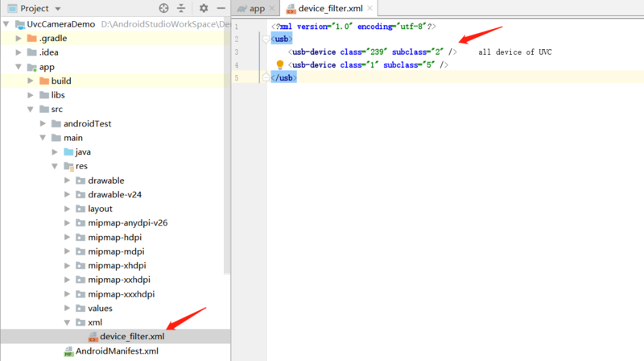Click the "all device of UVC" text
The width and height of the screenshot is (644, 361).
515,52
